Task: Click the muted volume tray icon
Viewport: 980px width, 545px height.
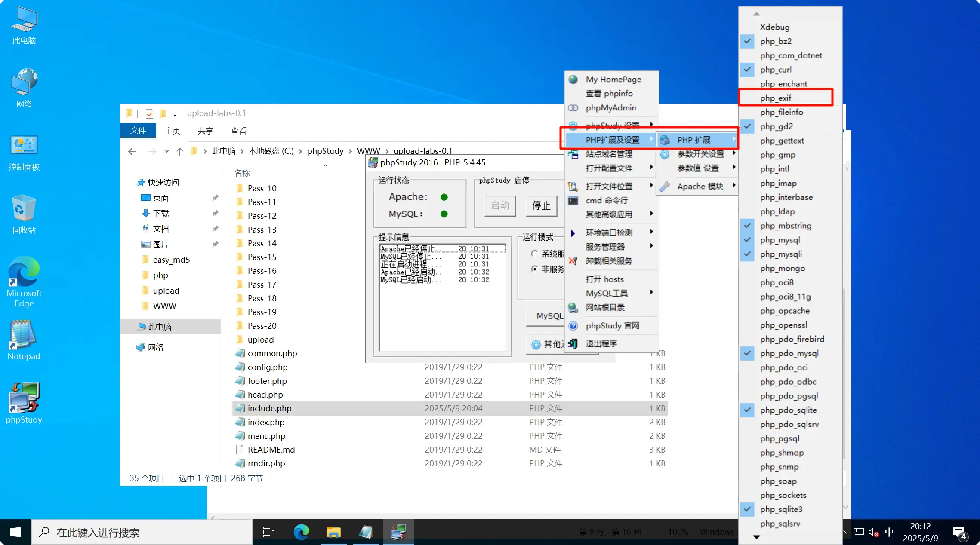Action: [873, 533]
